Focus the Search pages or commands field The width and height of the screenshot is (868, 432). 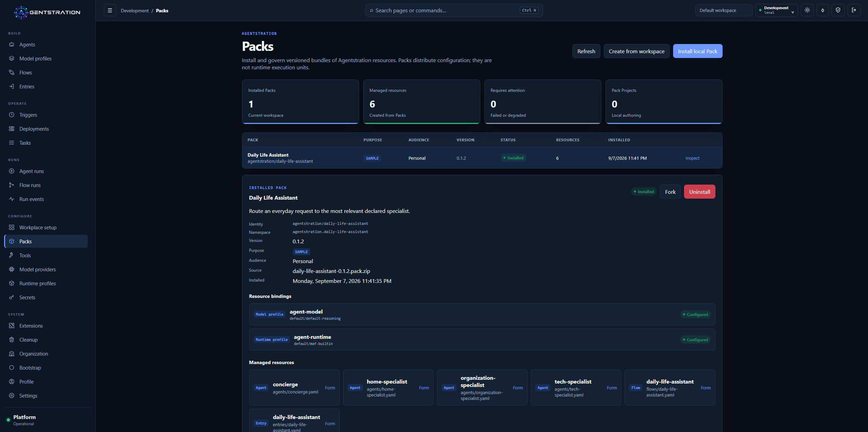click(454, 10)
